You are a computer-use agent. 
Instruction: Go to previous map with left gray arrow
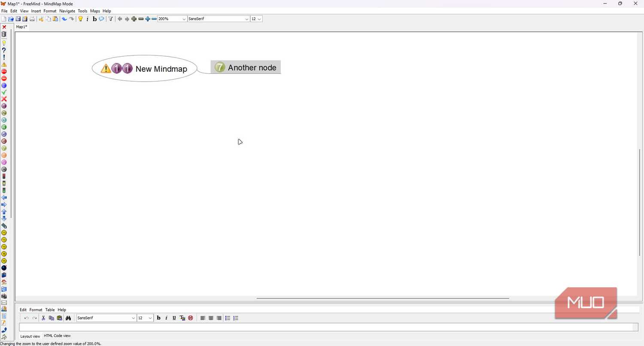pos(120,19)
